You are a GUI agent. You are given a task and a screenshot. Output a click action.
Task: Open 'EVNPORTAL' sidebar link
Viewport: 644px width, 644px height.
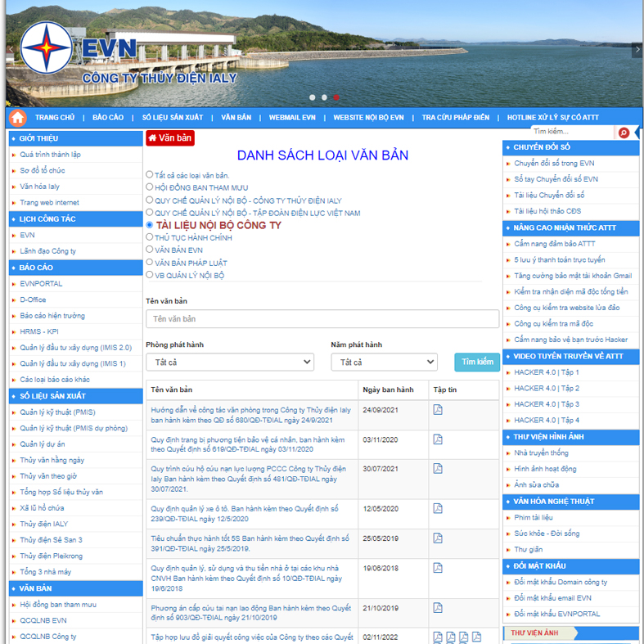click(41, 284)
